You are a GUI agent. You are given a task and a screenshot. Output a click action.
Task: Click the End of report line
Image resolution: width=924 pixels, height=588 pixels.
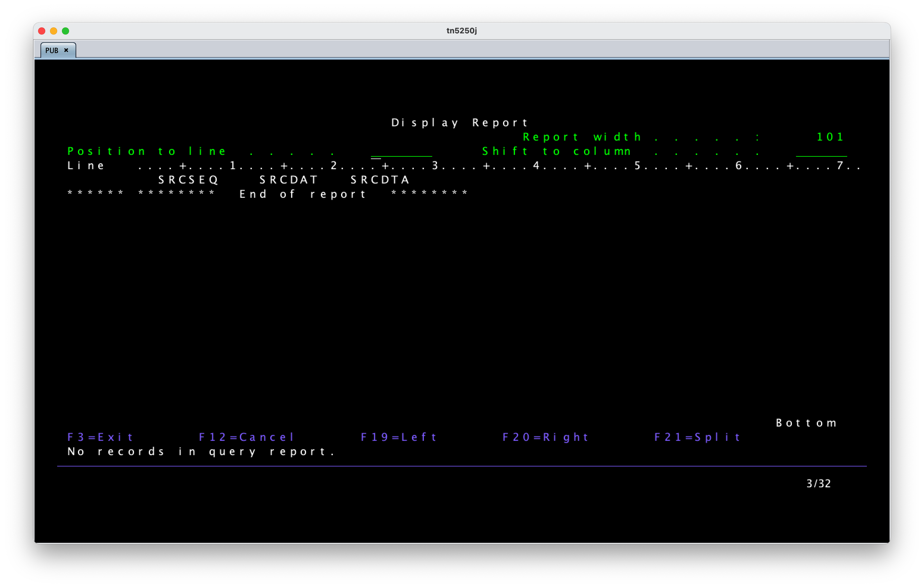[x=267, y=194]
